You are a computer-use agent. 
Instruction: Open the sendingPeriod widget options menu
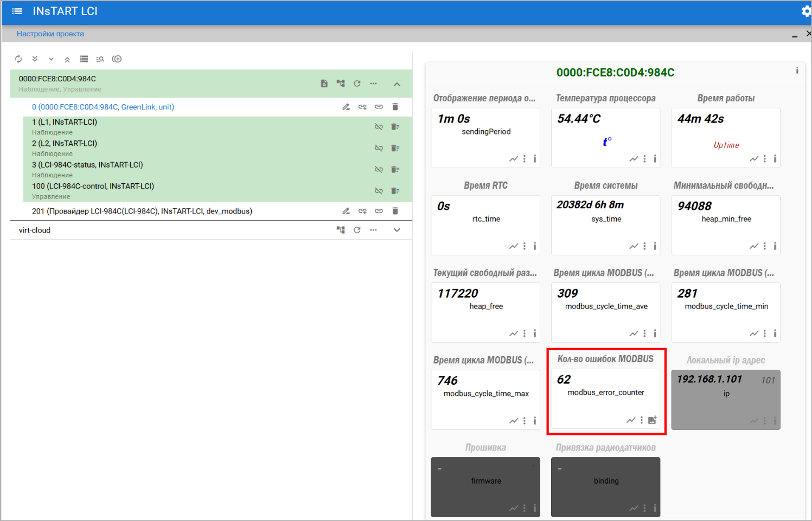coord(525,159)
